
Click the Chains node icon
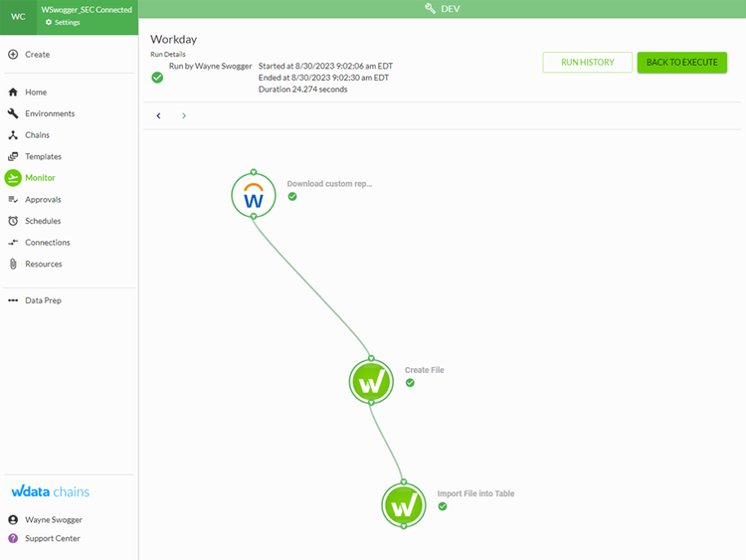pos(13,135)
